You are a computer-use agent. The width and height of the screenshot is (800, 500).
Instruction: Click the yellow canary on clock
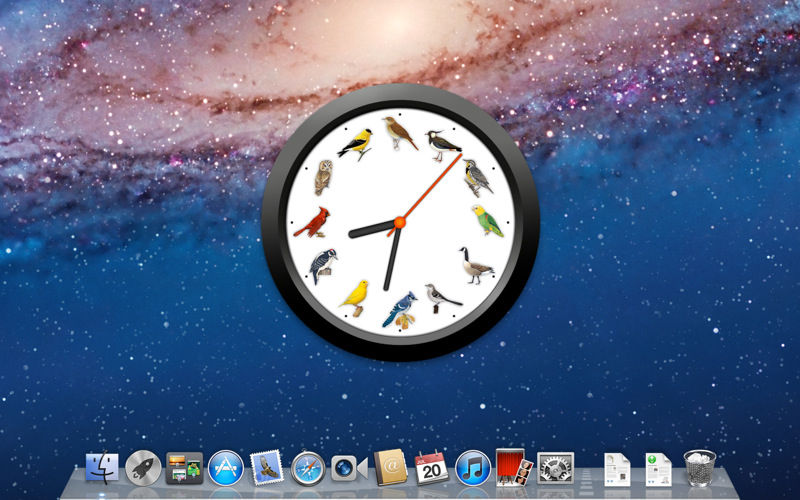(x=355, y=298)
